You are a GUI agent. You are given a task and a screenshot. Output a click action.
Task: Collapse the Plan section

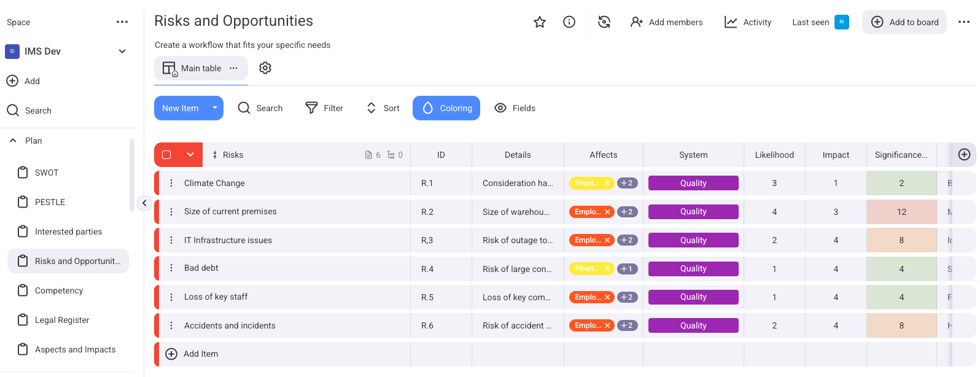coord(13,141)
